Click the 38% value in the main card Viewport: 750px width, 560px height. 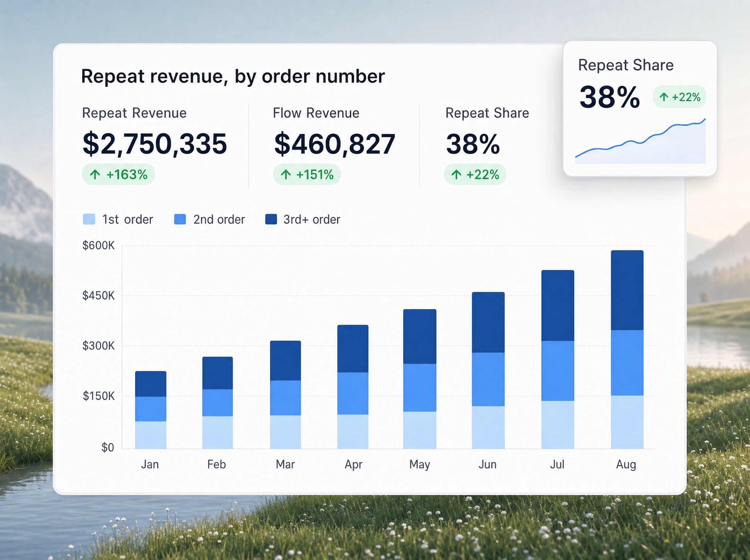(473, 144)
